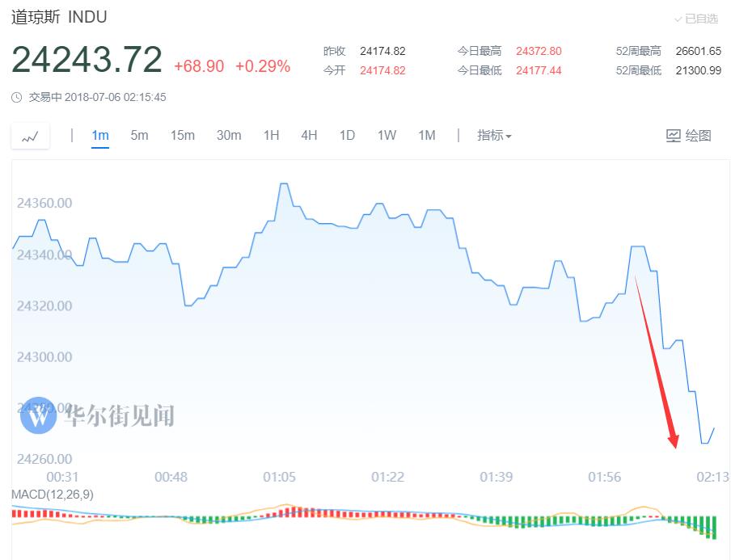Screen dimensions: 731x560
Task: Show the 1W weekly chart
Action: click(x=387, y=136)
